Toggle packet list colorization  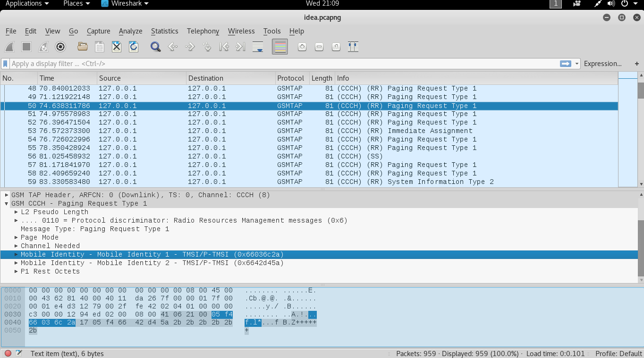280,47
